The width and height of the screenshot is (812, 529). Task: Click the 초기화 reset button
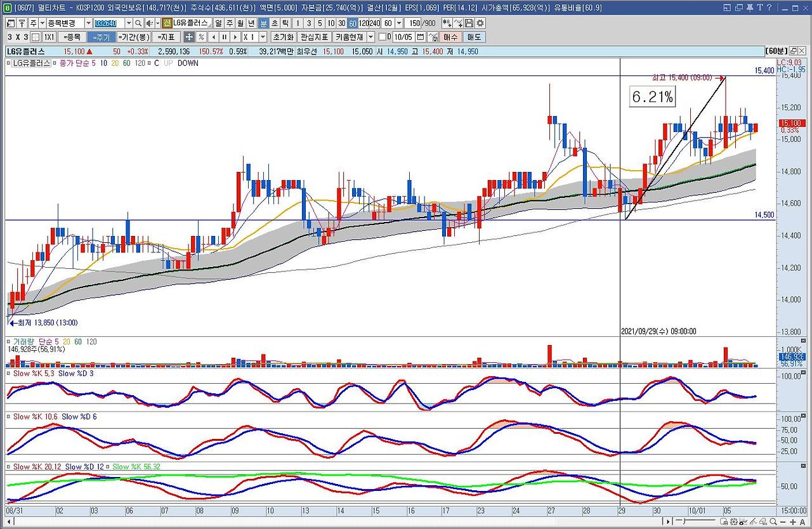coord(284,37)
